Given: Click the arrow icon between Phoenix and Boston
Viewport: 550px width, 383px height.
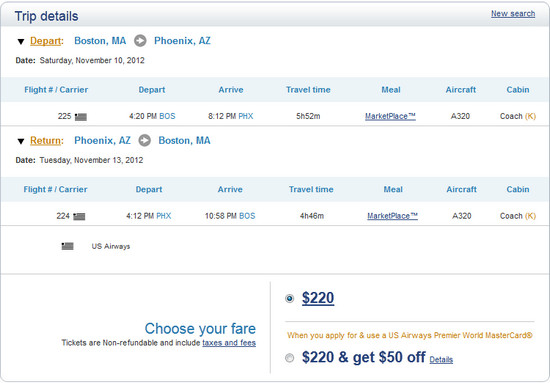Looking at the screenshot, I should coord(144,141).
